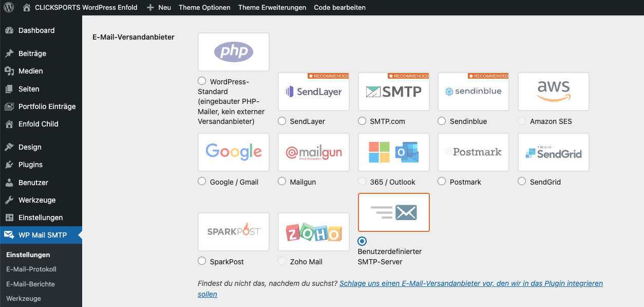Click the Recommended badge on SendLayer card
This screenshot has width=644, height=307.
click(x=328, y=76)
